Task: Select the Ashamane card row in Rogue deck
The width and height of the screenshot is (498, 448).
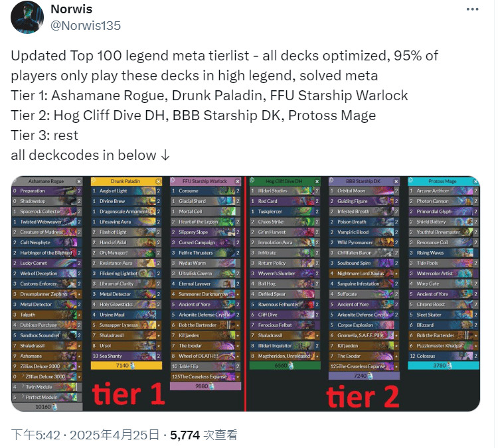Action: (x=46, y=356)
